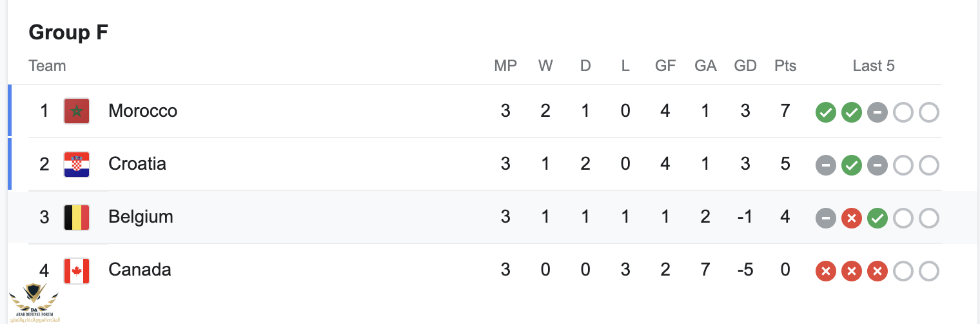This screenshot has height=324, width=980.
Task: Click the Croatia flag icon
Action: (77, 164)
